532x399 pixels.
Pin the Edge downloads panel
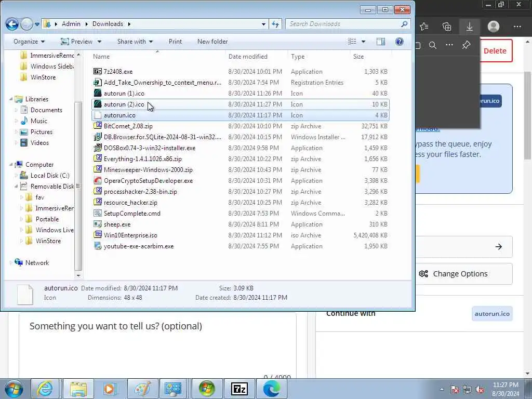click(466, 45)
